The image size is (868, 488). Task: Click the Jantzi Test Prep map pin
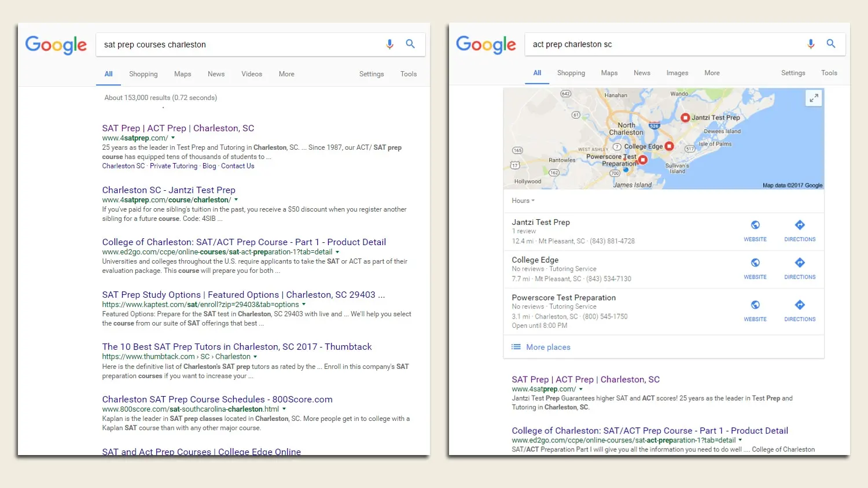pyautogui.click(x=685, y=117)
